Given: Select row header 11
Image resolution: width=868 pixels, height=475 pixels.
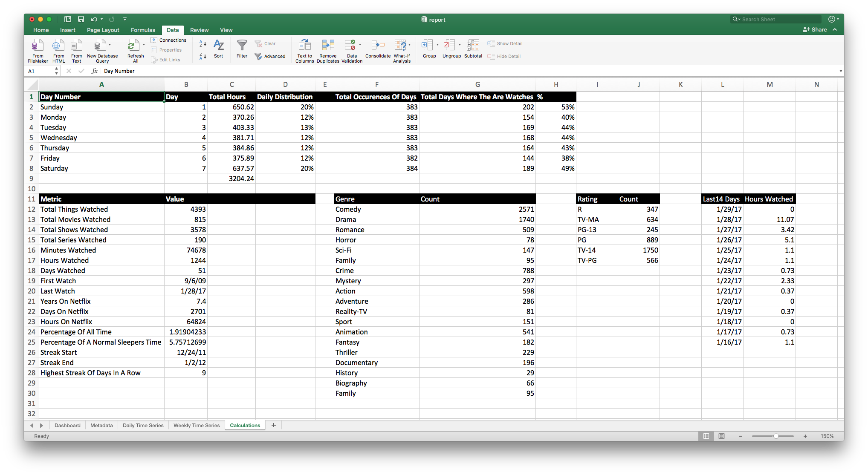Looking at the screenshot, I should (x=31, y=199).
